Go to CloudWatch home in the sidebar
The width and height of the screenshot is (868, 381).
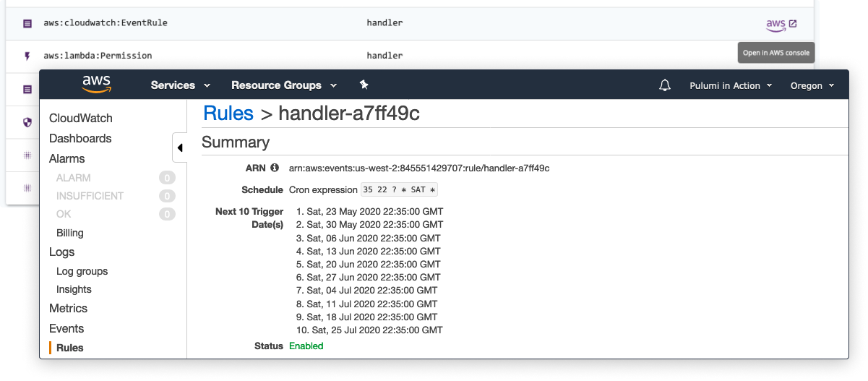81,118
